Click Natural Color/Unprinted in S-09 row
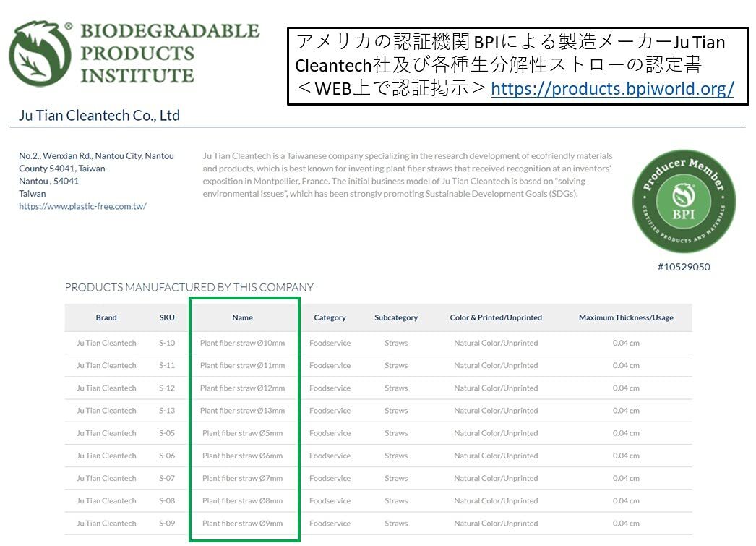The height and width of the screenshot is (546, 756). (x=496, y=524)
